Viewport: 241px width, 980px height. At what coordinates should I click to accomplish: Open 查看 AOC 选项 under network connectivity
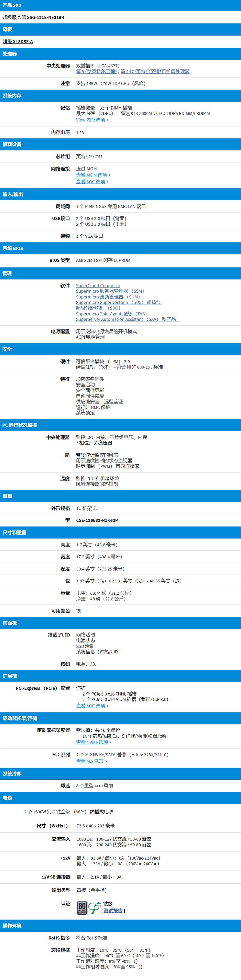click(x=92, y=182)
